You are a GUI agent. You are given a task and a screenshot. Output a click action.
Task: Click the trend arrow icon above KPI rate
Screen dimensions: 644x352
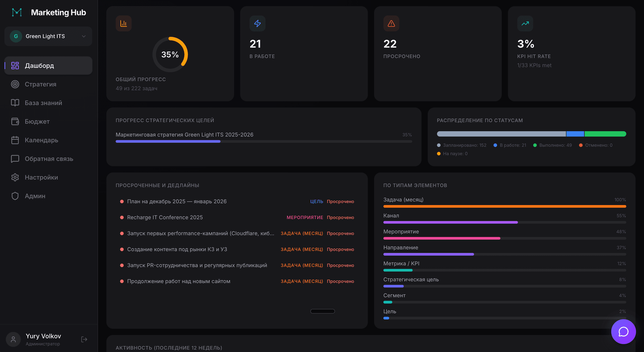525,23
